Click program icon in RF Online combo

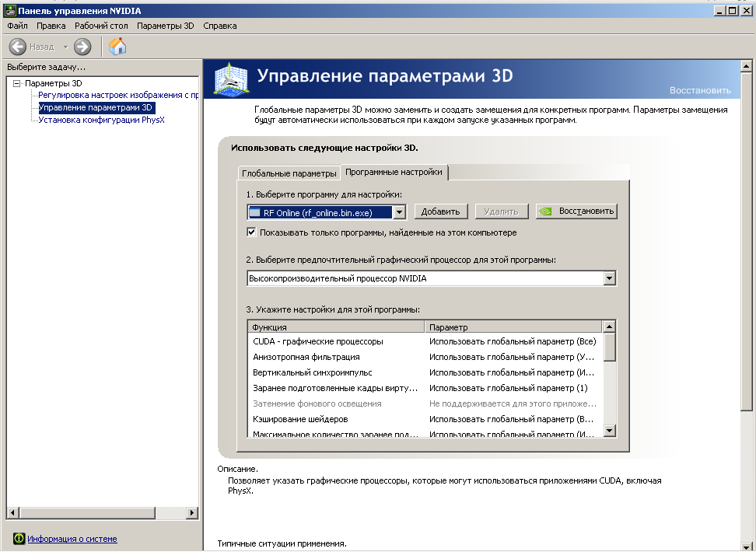(x=254, y=212)
